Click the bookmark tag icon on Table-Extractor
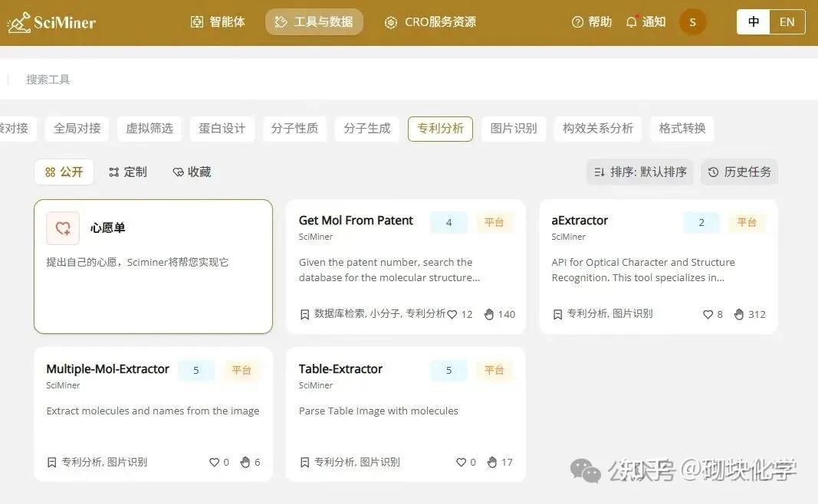Image resolution: width=818 pixels, height=504 pixels. pos(305,462)
